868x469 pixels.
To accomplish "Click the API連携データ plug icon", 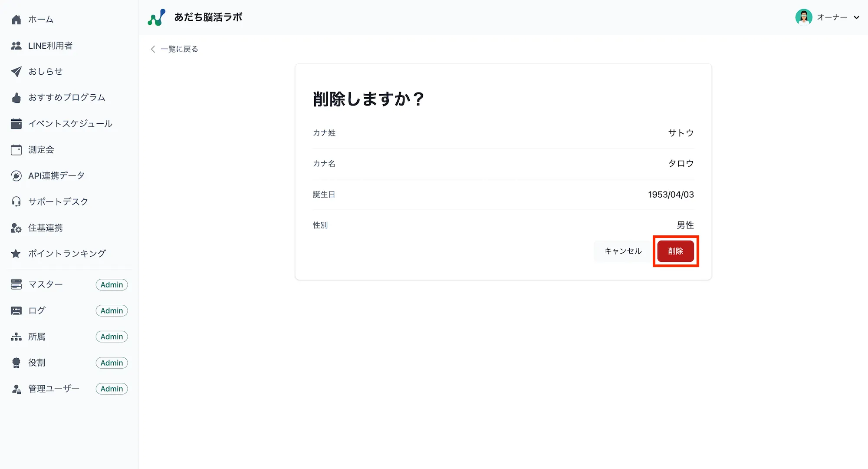I will [16, 175].
